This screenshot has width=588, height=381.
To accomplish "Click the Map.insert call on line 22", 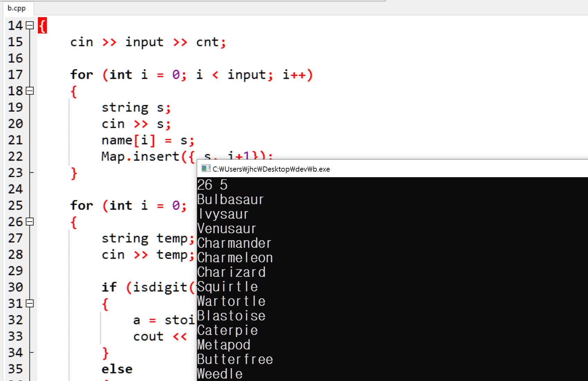I will [187, 156].
